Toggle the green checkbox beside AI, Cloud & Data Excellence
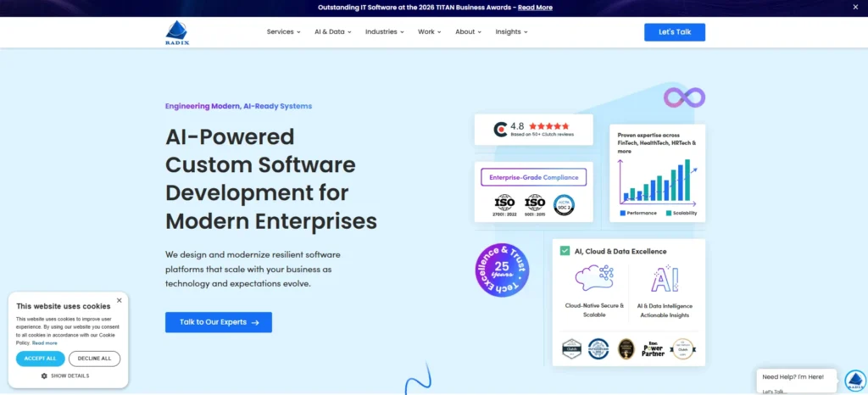Screen dimensions: 868x395 [x=565, y=251]
